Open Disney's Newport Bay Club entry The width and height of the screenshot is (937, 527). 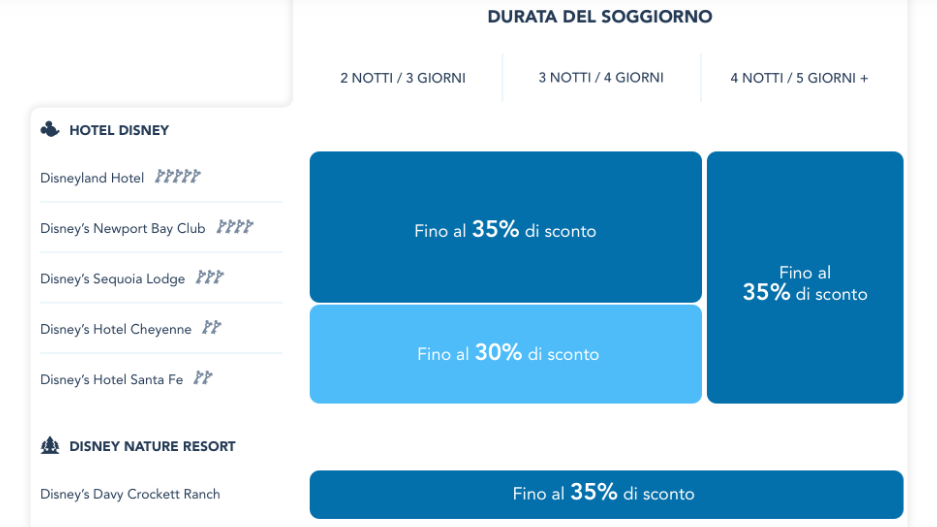click(x=123, y=228)
